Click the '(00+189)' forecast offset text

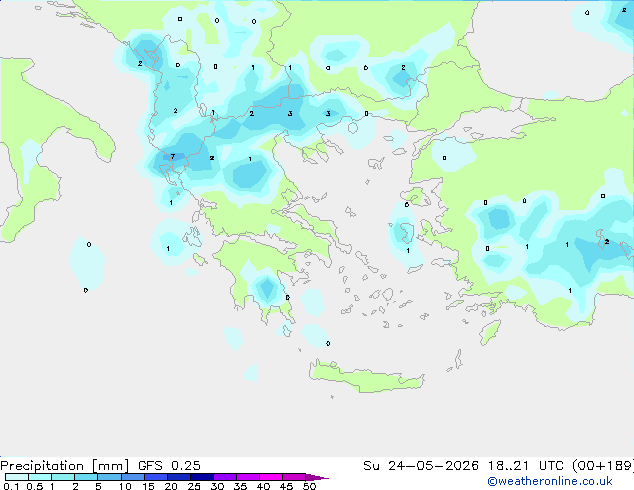pyautogui.click(x=603, y=466)
